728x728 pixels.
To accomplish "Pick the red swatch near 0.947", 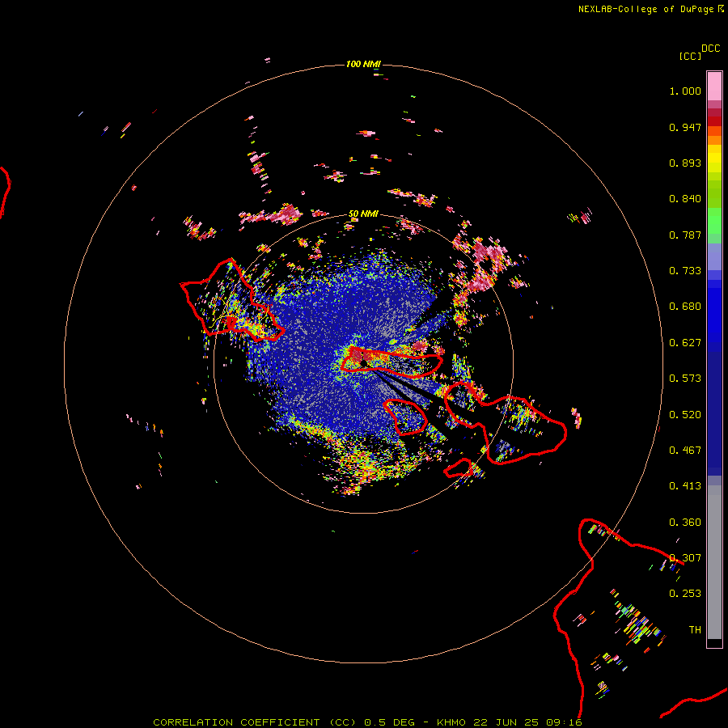I will coord(714,121).
